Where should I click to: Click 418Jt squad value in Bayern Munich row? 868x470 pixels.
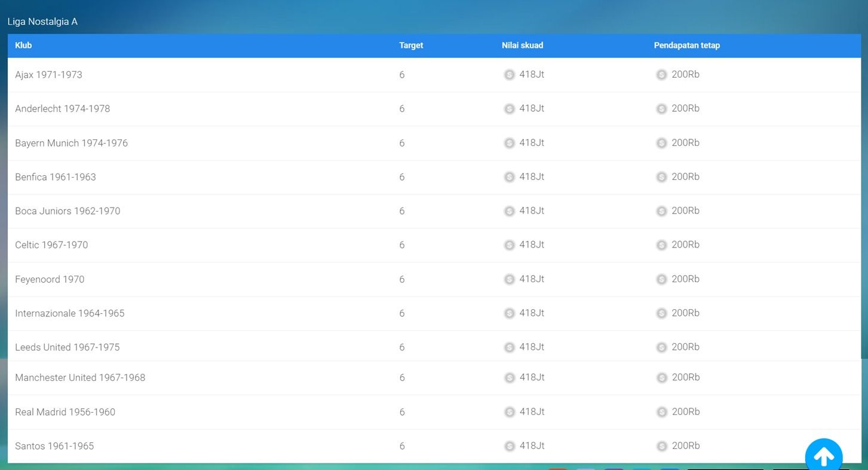(532, 143)
